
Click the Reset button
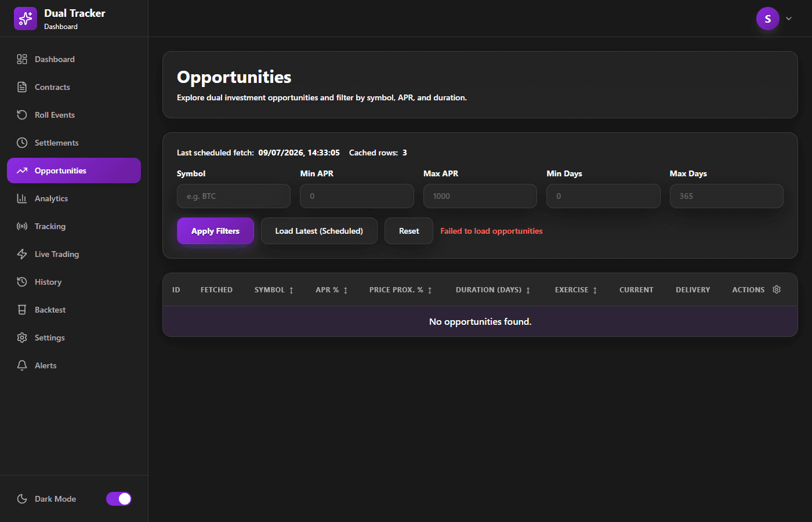[x=409, y=231]
